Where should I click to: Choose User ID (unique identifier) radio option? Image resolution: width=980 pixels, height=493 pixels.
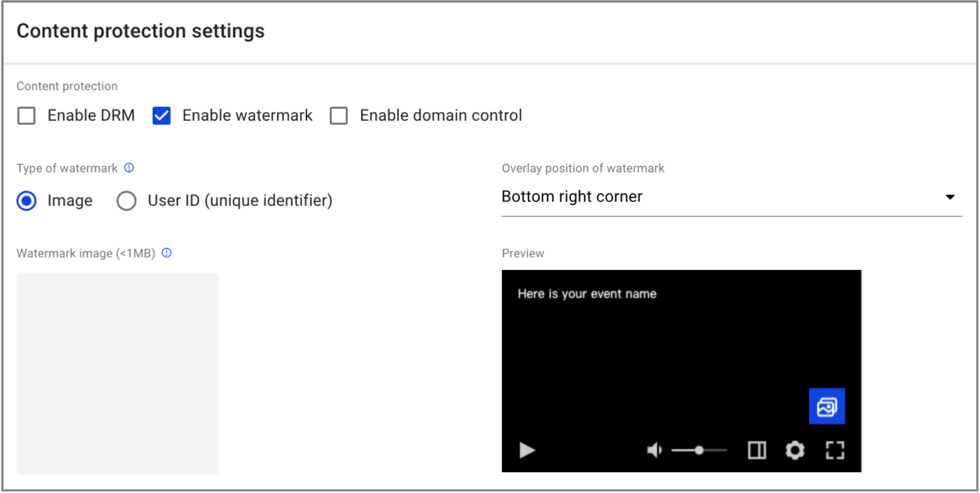127,201
